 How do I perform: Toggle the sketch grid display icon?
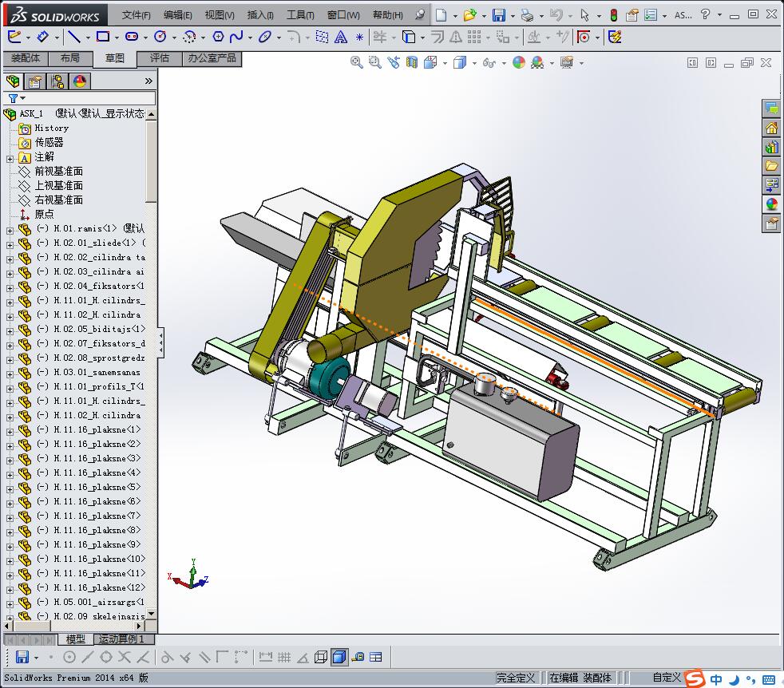(x=283, y=657)
